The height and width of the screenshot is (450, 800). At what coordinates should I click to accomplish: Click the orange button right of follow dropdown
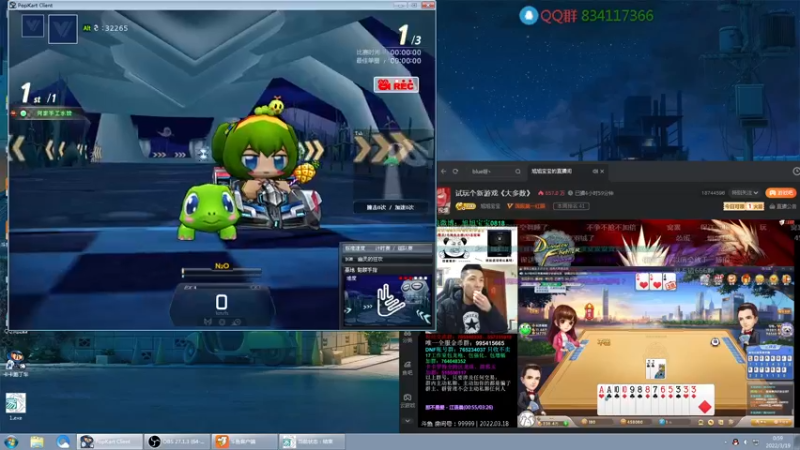tap(781, 193)
